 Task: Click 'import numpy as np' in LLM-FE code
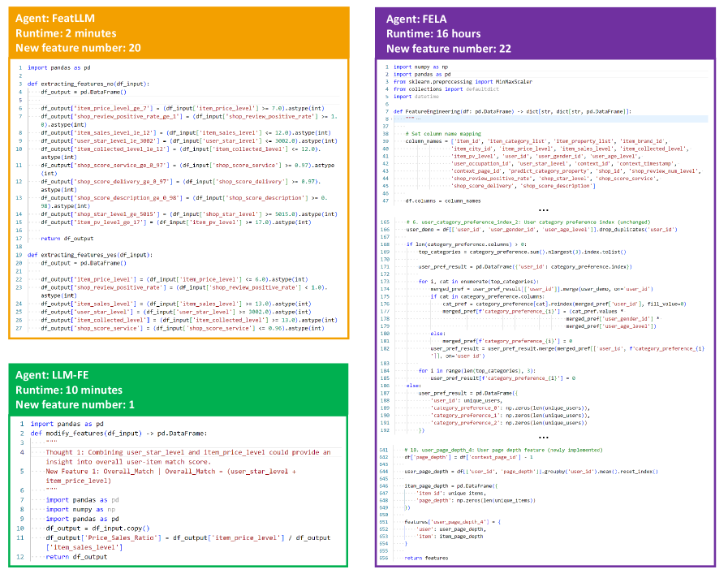80,509
